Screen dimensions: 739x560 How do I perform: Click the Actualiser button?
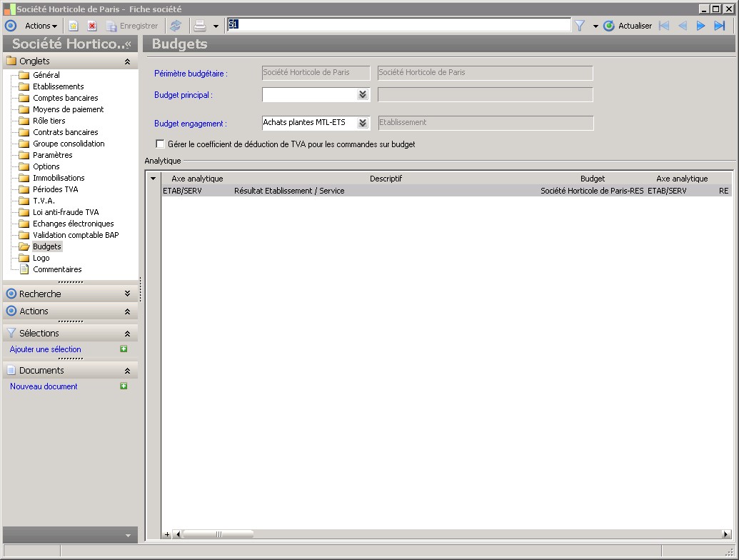pos(628,26)
